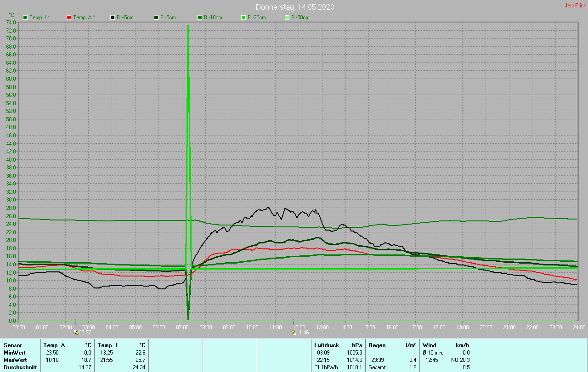The width and height of the screenshot is (588, 372).
Task: Select the Luftdruck column header
Action: [327, 345]
